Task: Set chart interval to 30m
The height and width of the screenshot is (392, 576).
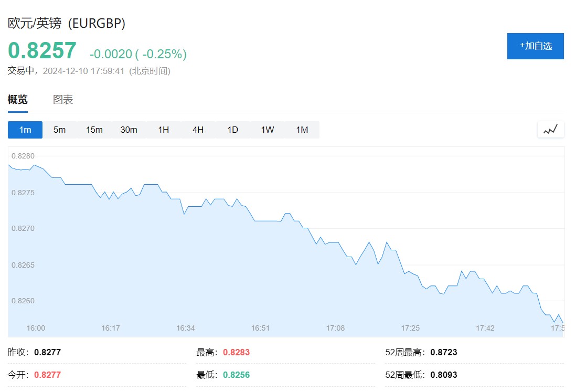Action: (x=129, y=130)
